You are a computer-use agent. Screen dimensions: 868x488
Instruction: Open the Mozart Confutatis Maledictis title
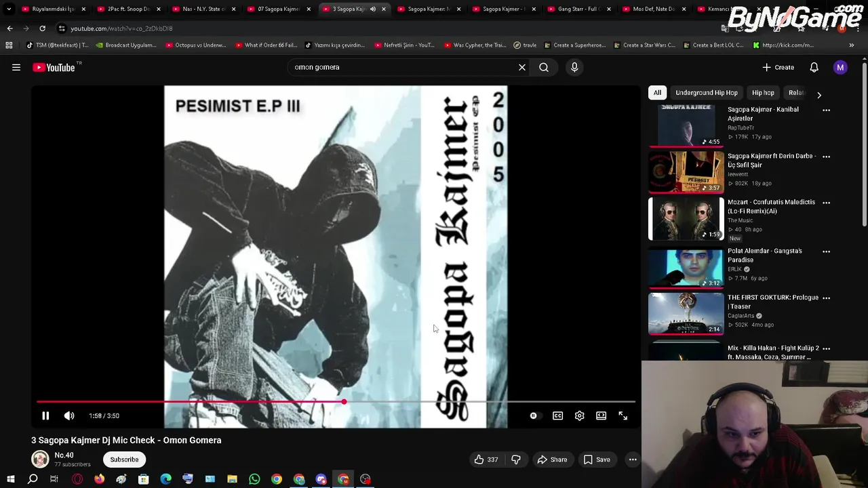[771, 207]
